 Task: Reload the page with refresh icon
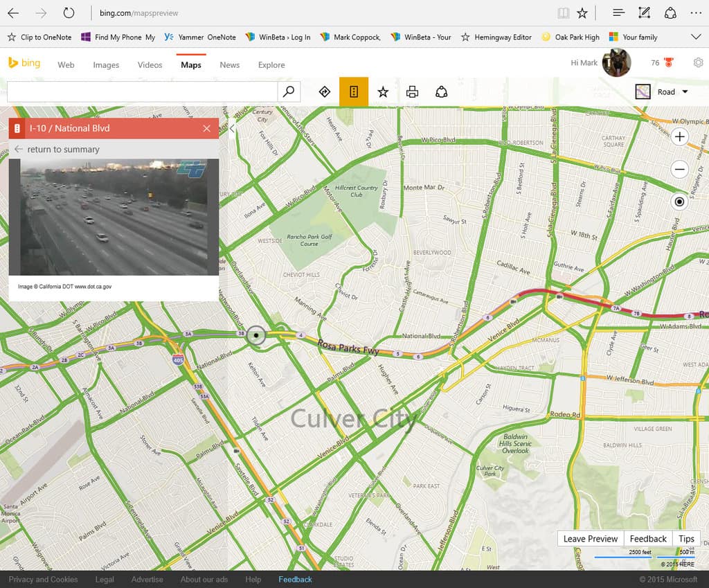coord(69,13)
